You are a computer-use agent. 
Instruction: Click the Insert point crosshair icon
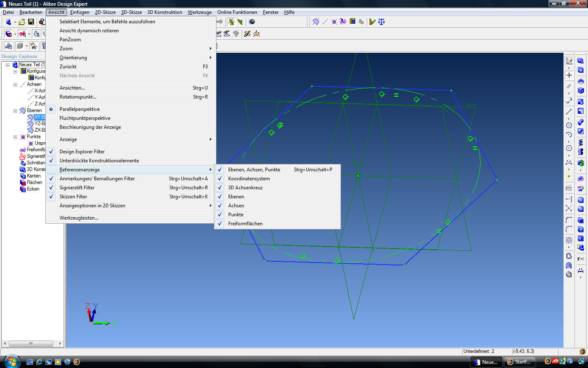point(334,22)
